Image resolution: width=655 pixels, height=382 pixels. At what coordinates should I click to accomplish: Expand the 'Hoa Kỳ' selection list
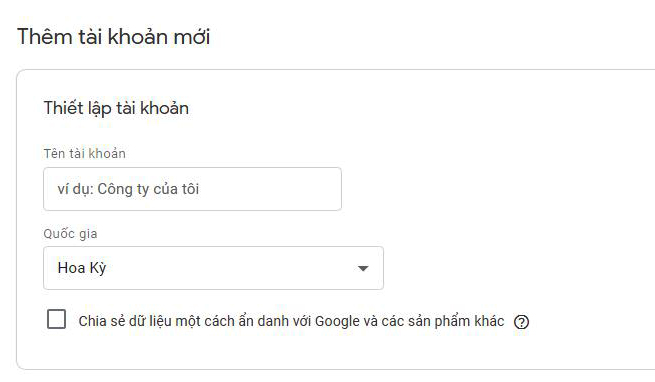[x=213, y=268]
